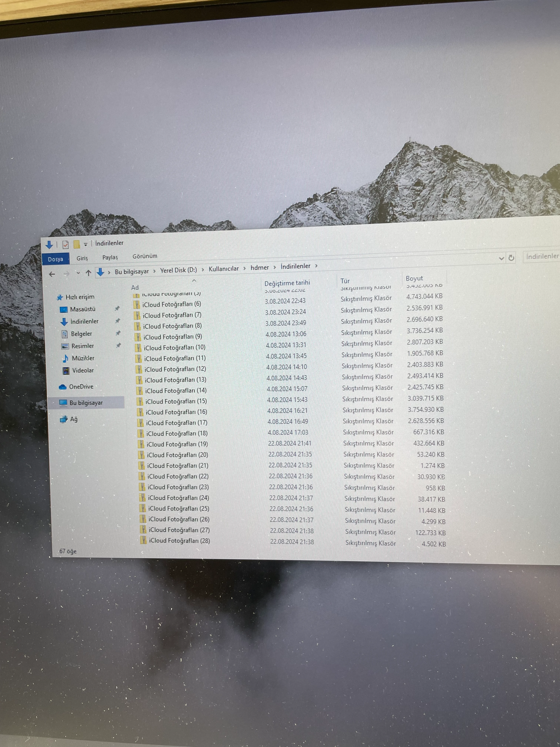Viewport: 560px width, 747px height.
Task: Open address bar history dropdown
Action: 501,258
